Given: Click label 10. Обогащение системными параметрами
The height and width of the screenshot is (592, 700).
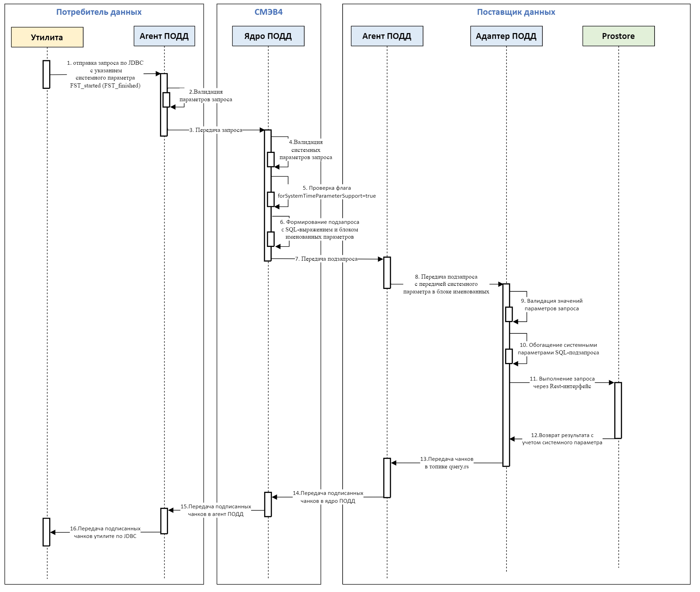Looking at the screenshot, I should (558, 349).
